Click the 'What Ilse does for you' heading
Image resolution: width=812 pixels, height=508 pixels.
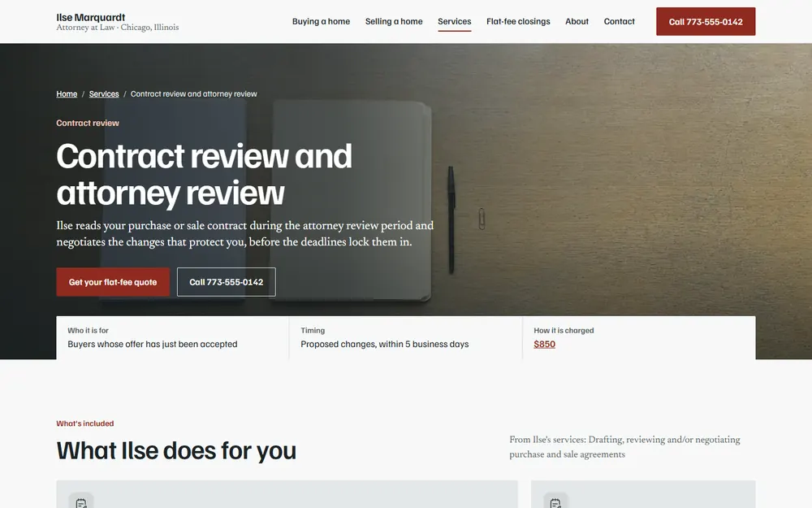[x=176, y=450]
